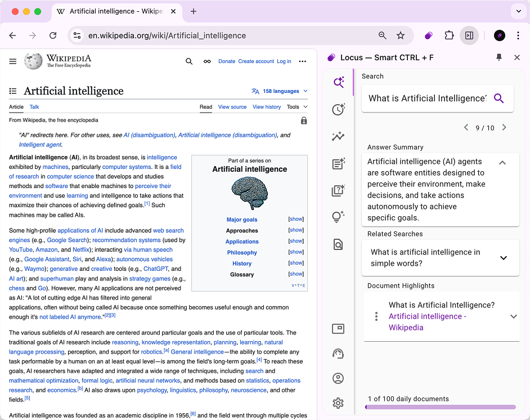Open the lightbulb ideas icon in Locus

[338, 217]
